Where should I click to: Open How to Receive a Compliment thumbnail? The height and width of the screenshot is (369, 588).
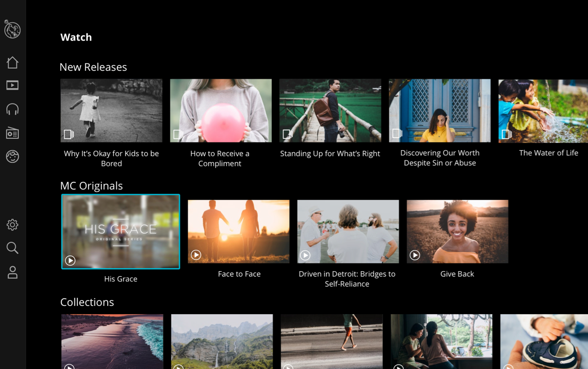pyautogui.click(x=221, y=111)
